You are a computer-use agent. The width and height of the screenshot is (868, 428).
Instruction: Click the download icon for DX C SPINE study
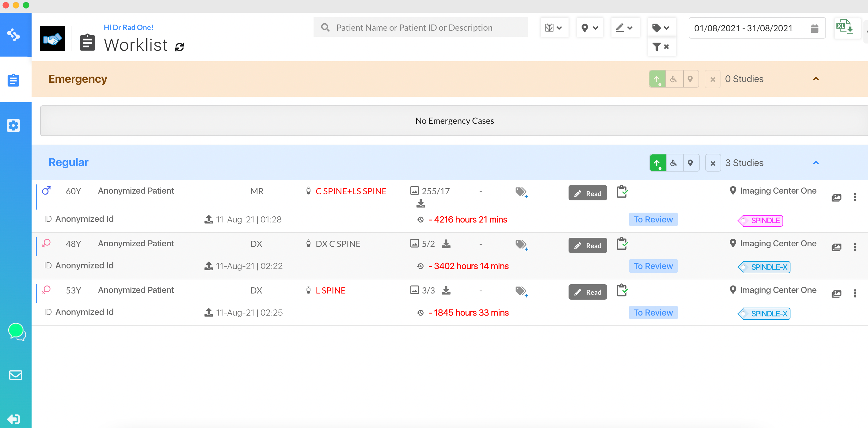coord(447,244)
